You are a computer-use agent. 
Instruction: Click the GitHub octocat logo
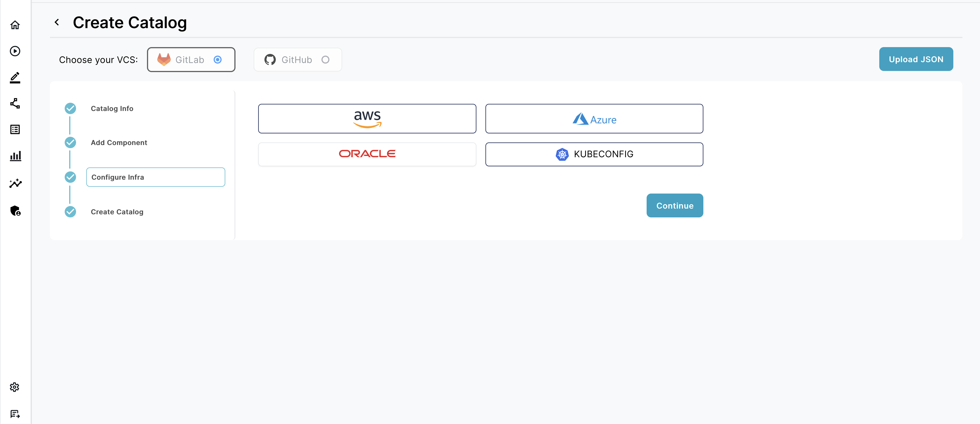(x=270, y=60)
